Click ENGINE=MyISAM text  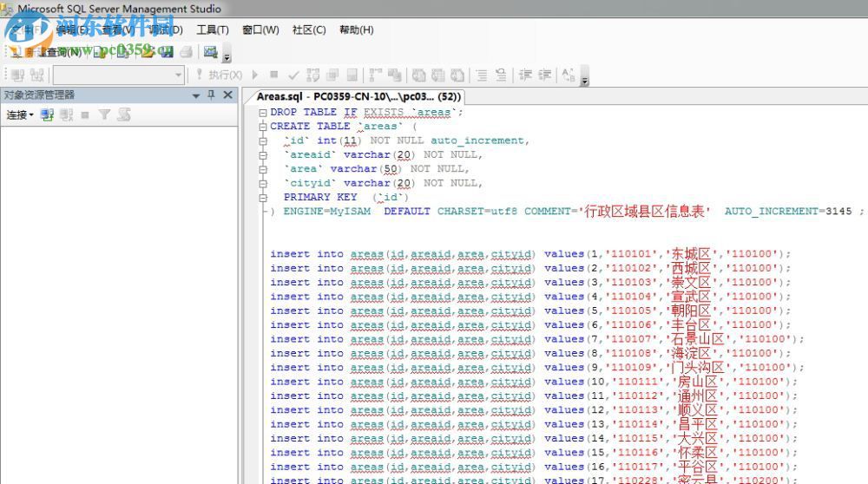click(x=326, y=212)
